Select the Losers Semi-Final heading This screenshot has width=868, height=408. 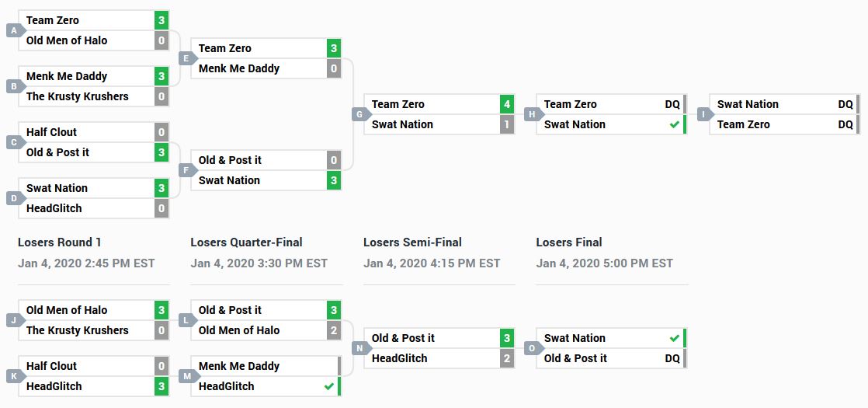click(412, 242)
